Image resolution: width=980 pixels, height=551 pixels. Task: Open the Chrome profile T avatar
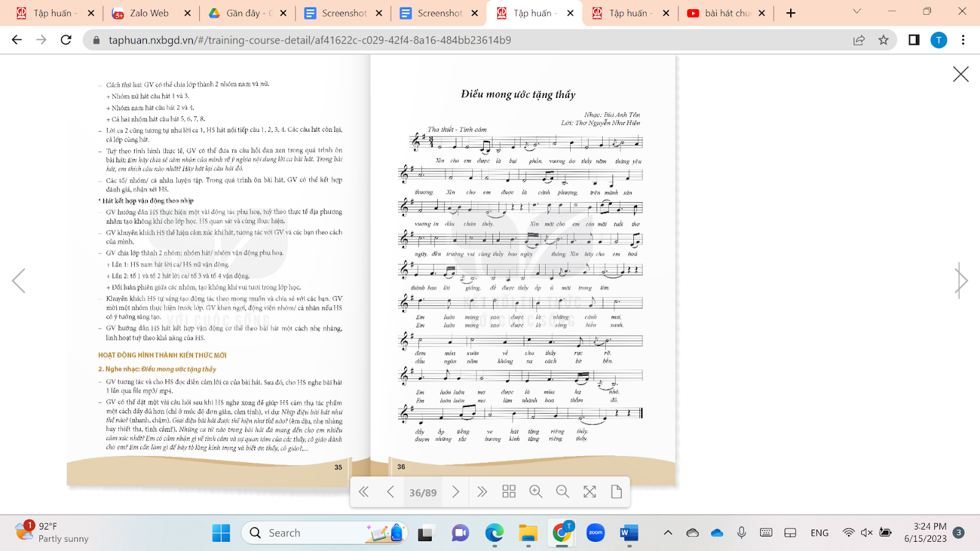coord(938,40)
